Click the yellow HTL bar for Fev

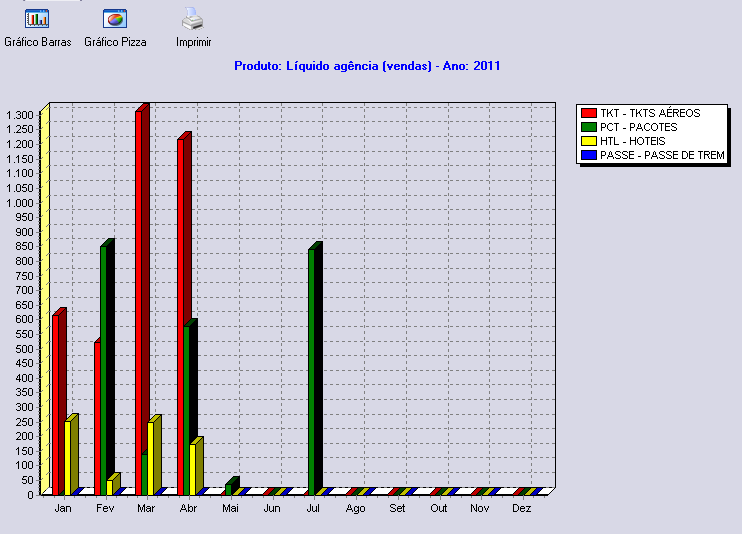110,488
